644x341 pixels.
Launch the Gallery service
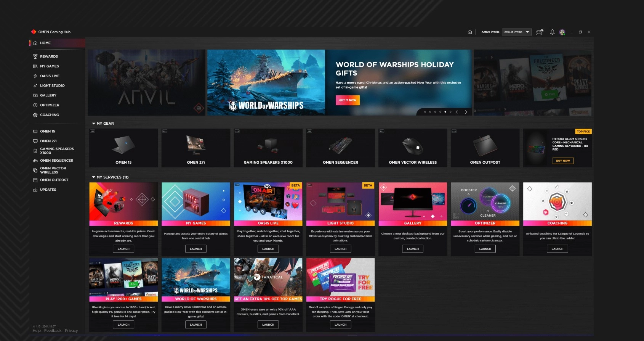point(413,249)
